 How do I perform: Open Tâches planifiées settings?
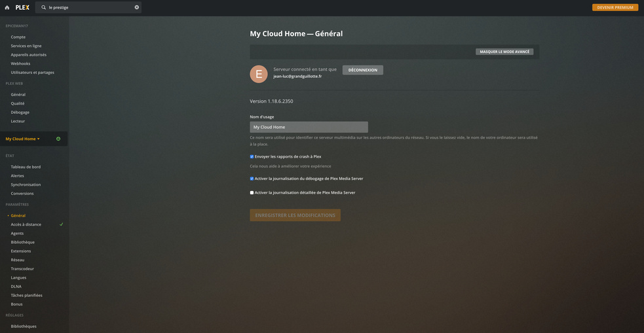coord(27,295)
